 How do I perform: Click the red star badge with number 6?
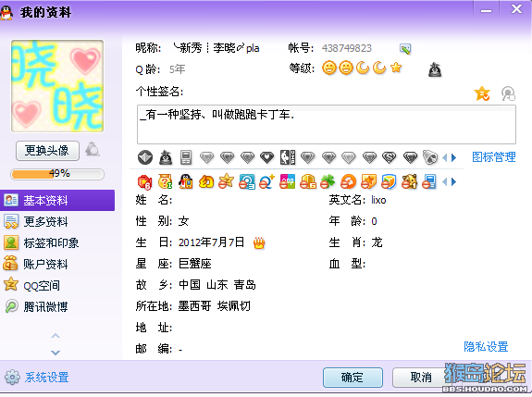tap(145, 182)
